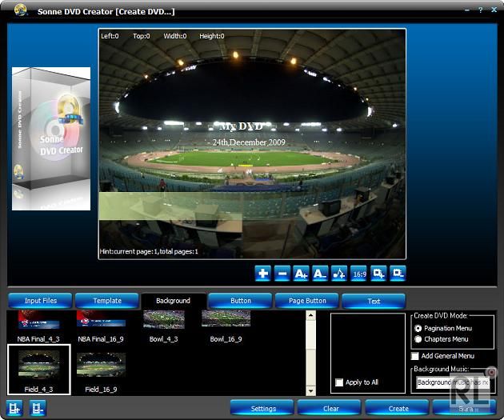The image size is (504, 420).
Task: Select the Pagination Menu radio button
Action: pos(418,329)
